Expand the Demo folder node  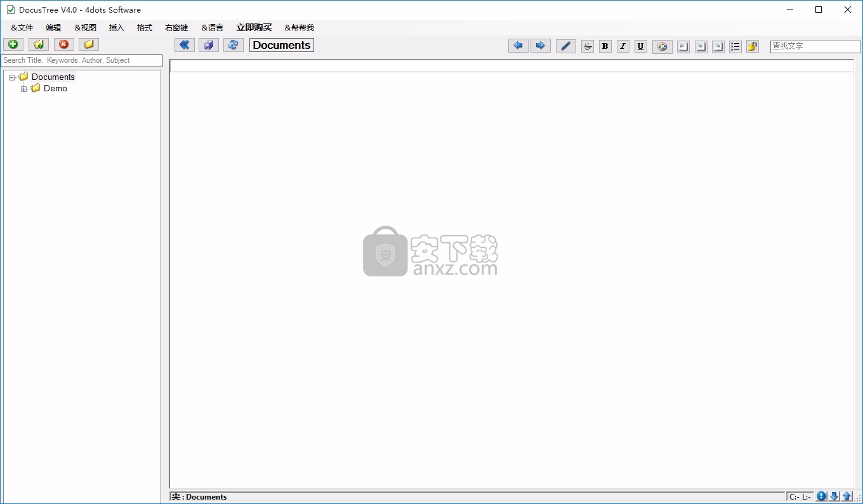tap(24, 89)
